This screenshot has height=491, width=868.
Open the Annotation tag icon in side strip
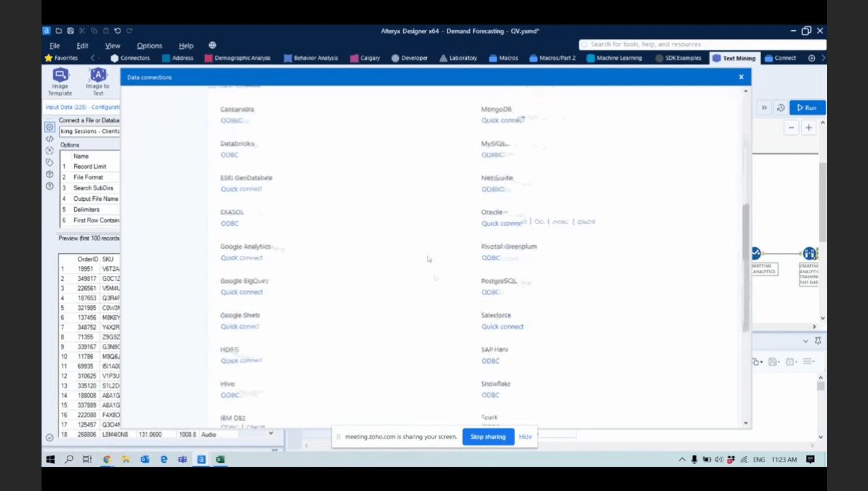(x=50, y=162)
